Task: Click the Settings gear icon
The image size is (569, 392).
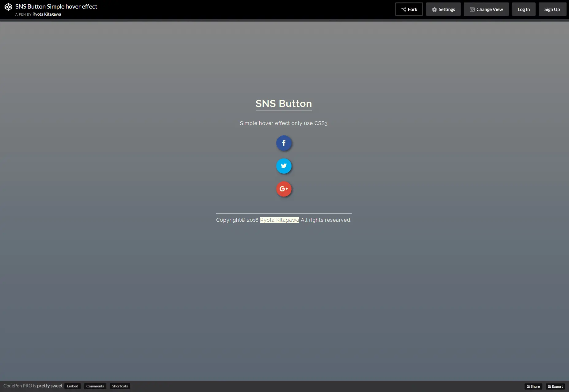Action: (x=434, y=9)
